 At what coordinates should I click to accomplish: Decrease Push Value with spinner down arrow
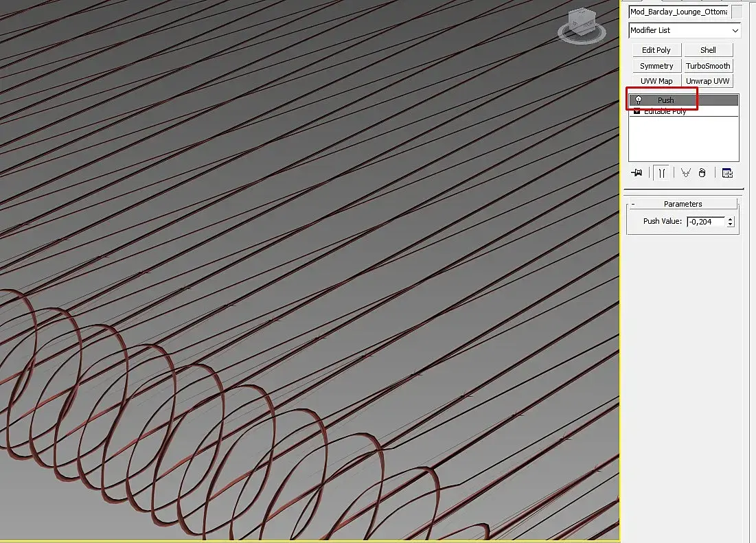pos(731,224)
